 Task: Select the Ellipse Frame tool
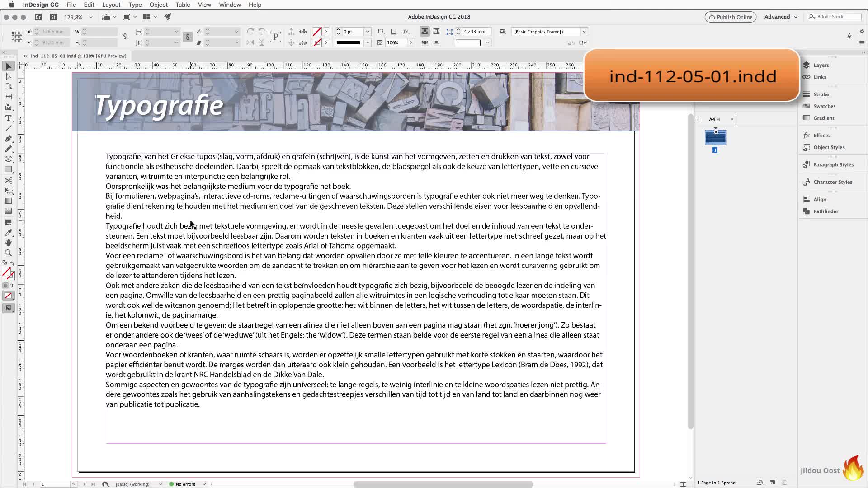[x=8, y=159]
